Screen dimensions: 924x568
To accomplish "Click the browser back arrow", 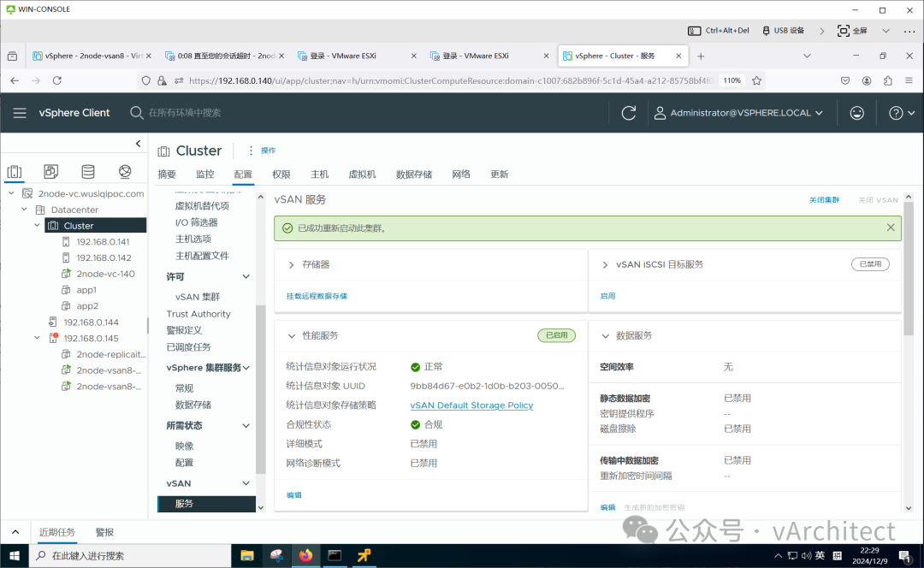I will (15, 80).
